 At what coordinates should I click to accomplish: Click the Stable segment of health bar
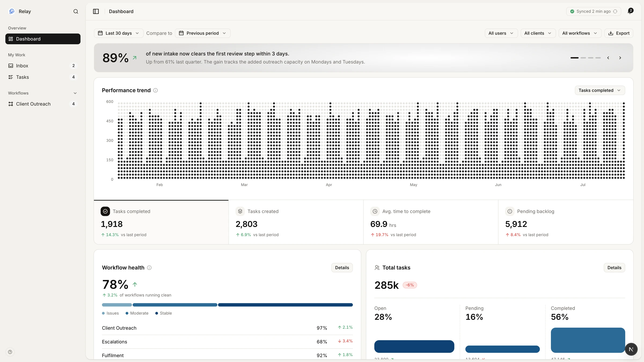[x=285, y=305]
